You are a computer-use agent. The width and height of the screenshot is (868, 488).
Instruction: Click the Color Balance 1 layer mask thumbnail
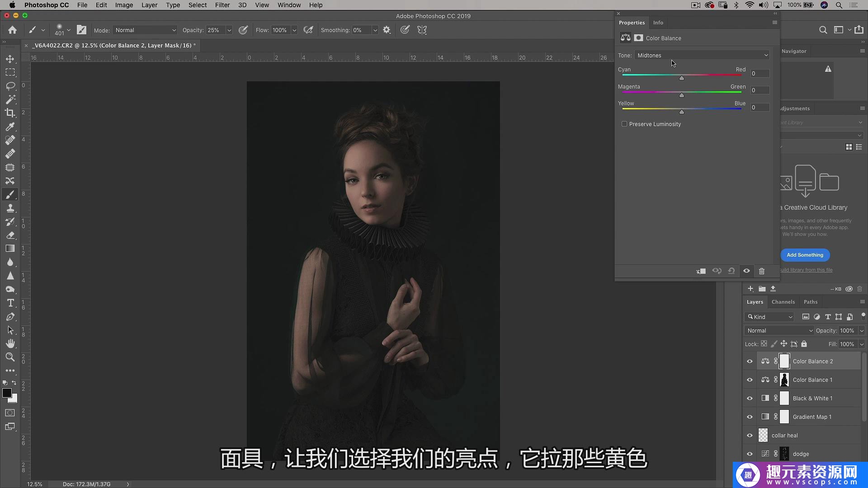tap(784, 380)
